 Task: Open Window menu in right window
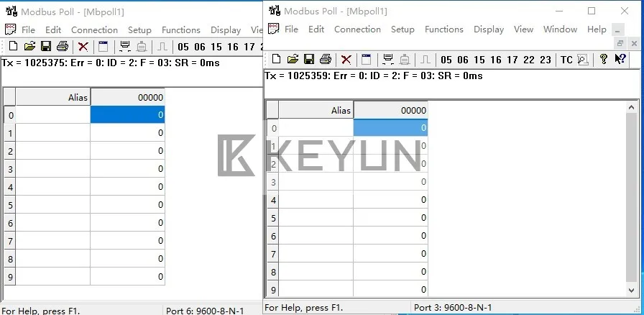coord(560,29)
